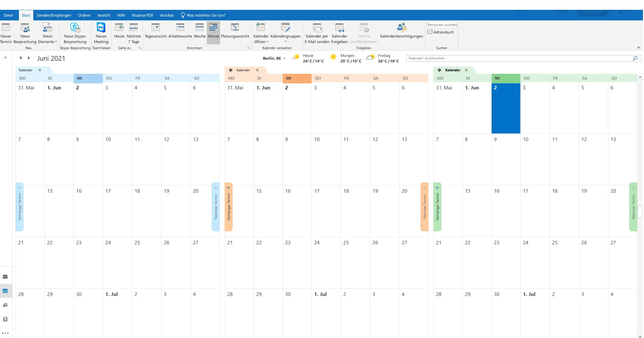Go to the next month with the forward arrow
Viewport: 644px width, 338px height.
29,58
